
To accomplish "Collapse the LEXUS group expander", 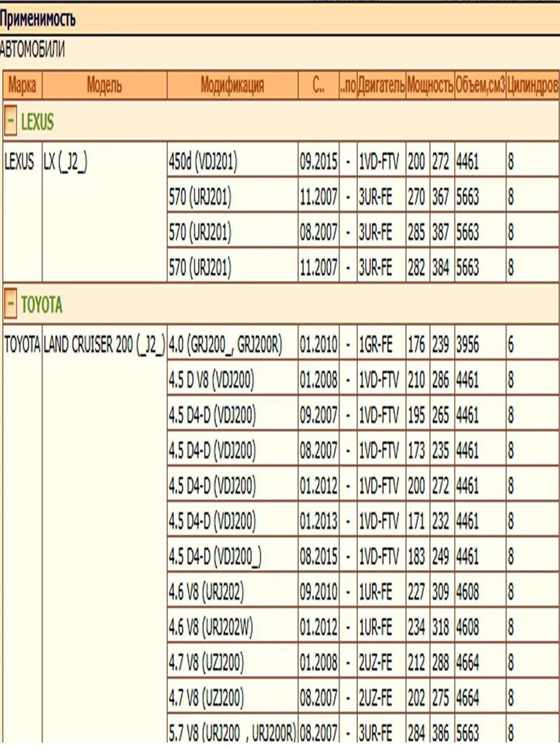I will tap(10, 121).
